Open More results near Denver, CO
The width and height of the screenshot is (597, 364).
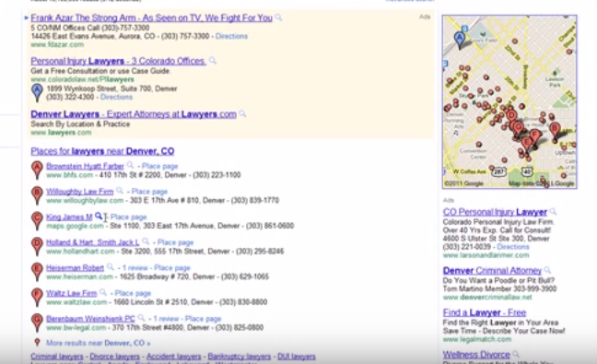[99, 343]
